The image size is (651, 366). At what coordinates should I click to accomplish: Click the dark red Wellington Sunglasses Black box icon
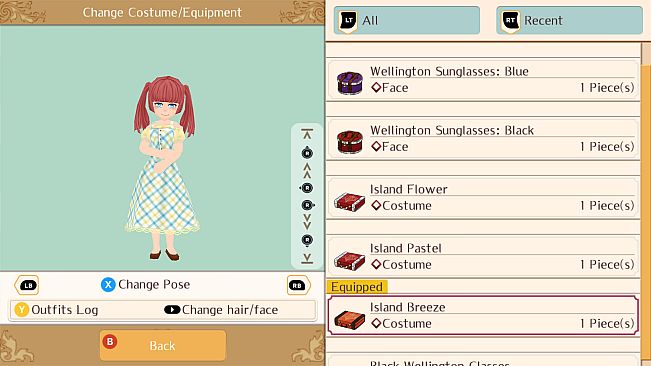pos(350,142)
